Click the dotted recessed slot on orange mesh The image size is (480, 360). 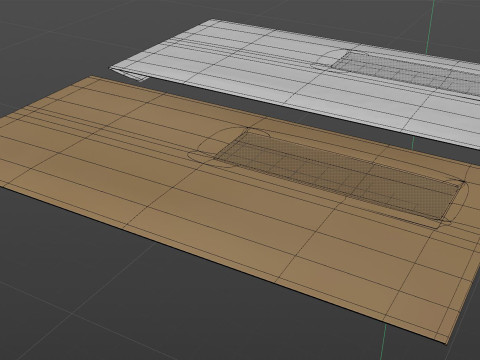(337, 174)
